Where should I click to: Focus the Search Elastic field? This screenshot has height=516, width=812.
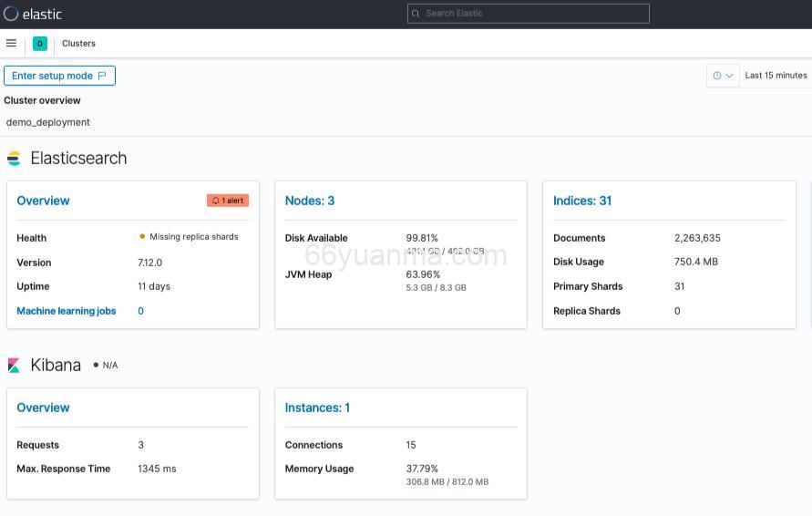tap(529, 14)
